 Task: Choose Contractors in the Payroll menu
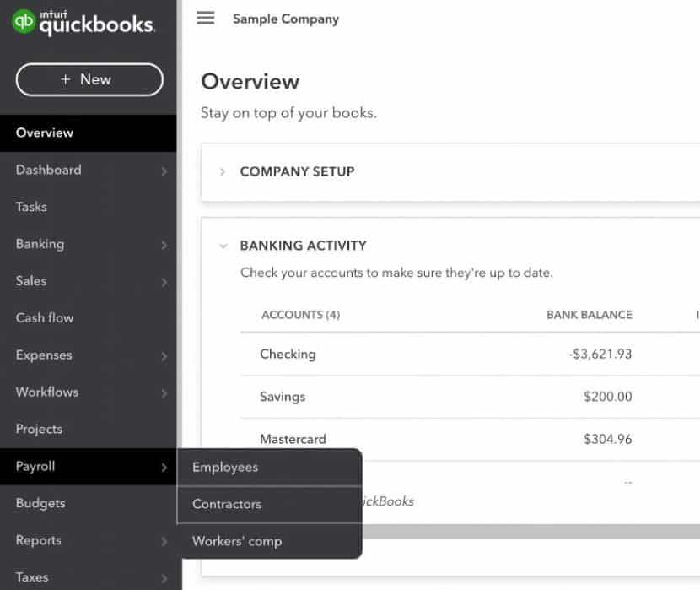[226, 504]
